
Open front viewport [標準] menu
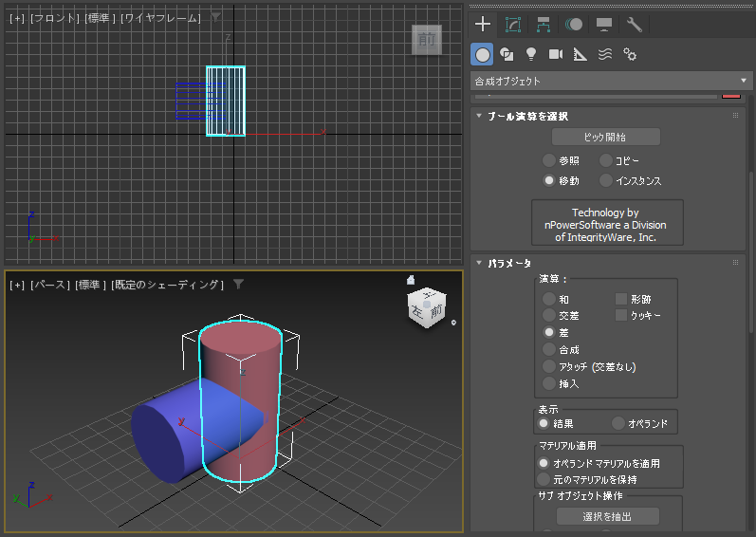click(101, 18)
